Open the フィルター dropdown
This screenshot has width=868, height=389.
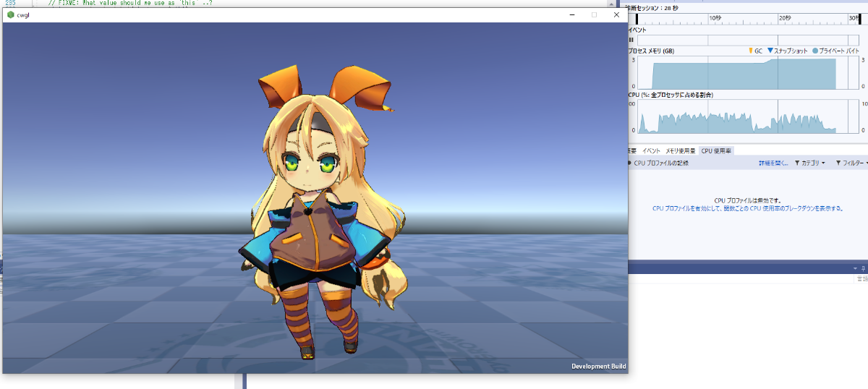851,163
